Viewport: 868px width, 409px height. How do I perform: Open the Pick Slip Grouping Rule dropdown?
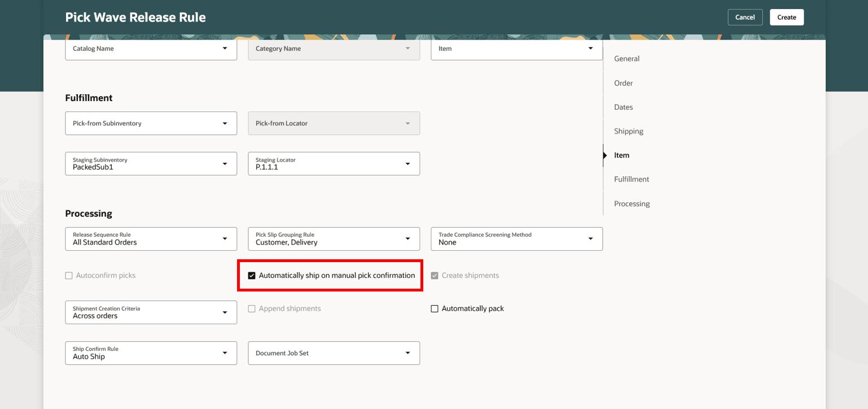334,239
